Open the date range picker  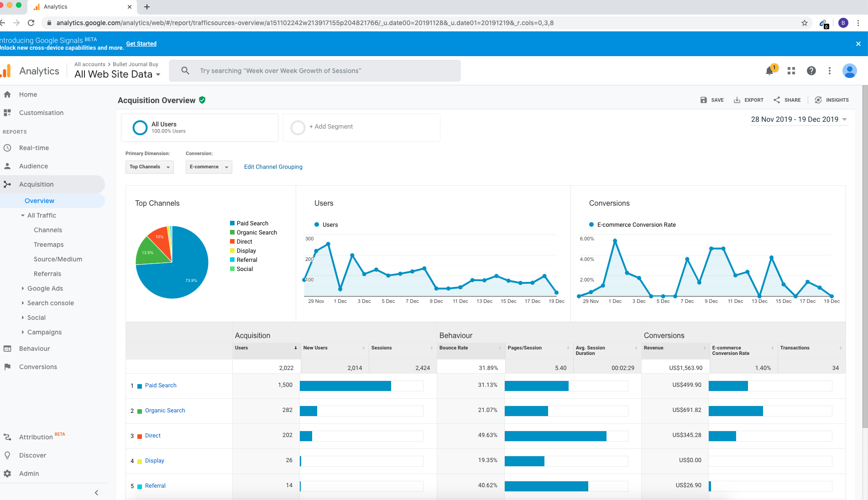point(799,120)
